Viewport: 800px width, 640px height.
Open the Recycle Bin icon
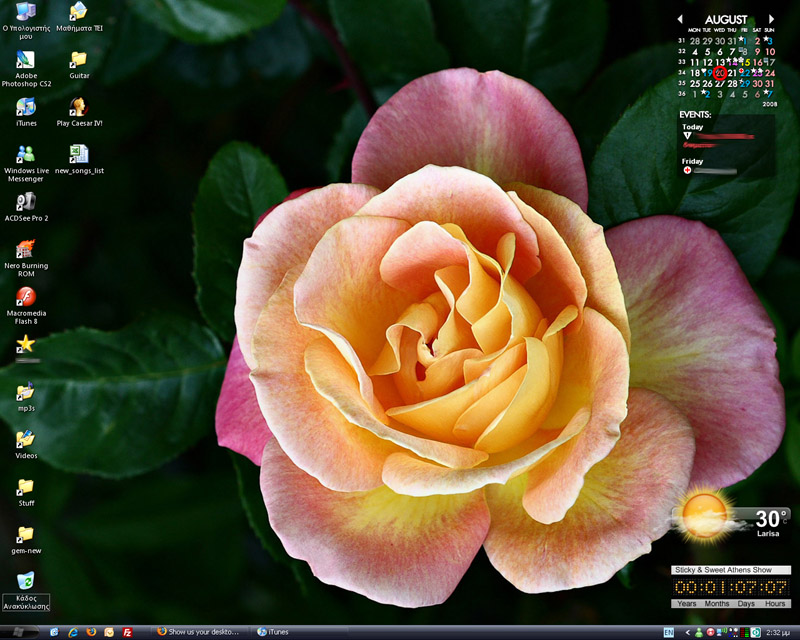tap(26, 580)
